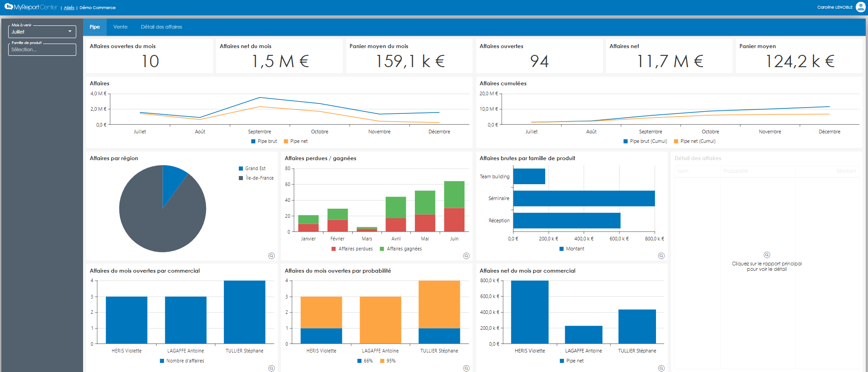Click LAGAFFE Antoine bar in Affaires net chart

[583, 335]
